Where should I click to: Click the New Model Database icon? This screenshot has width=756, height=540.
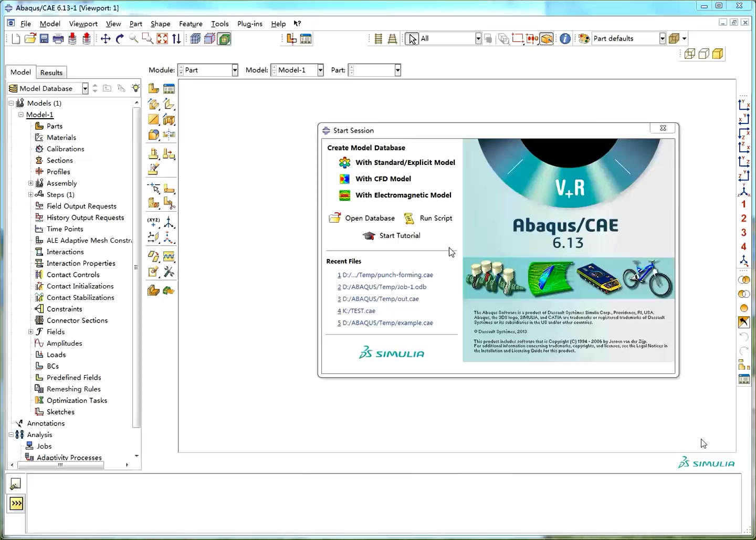pyautogui.click(x=16, y=38)
